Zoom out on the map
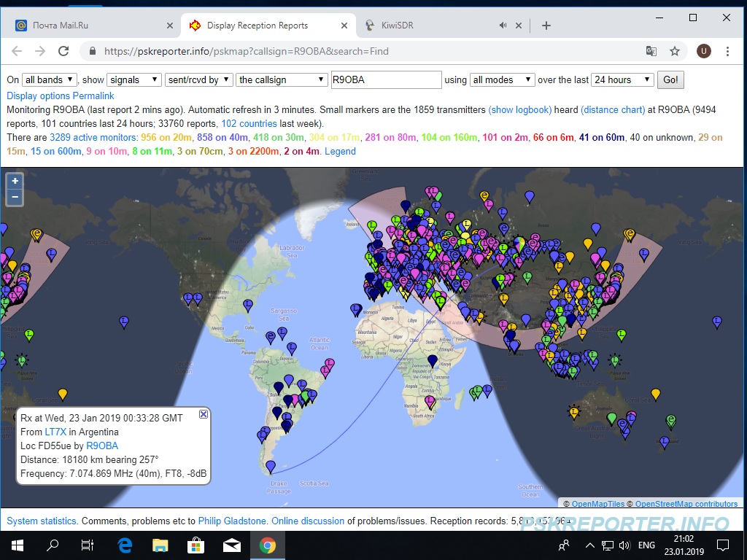This screenshot has width=747, height=560. click(15, 198)
